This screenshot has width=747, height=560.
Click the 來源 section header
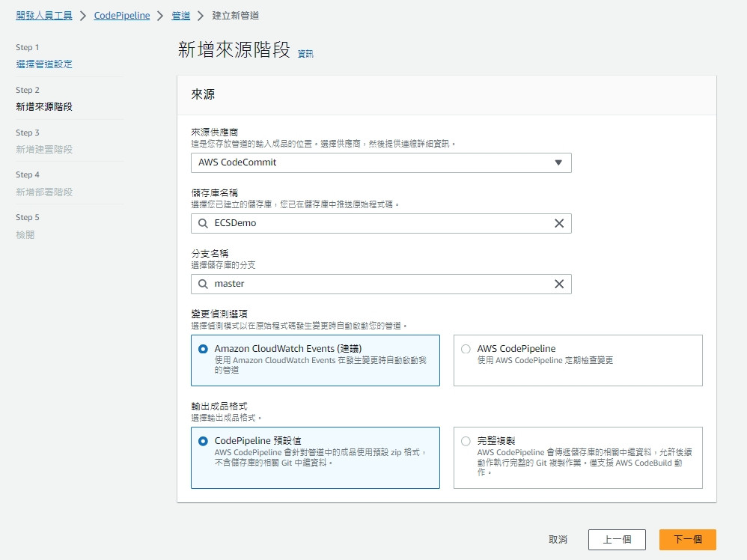point(203,94)
